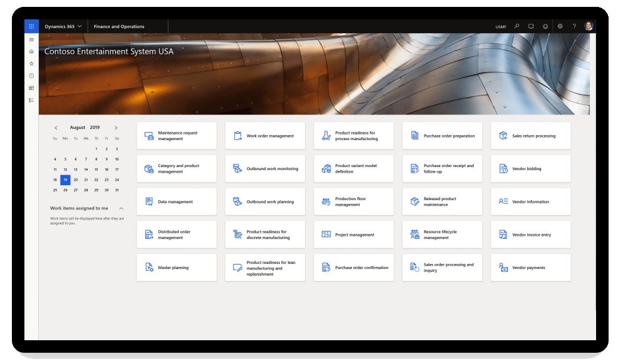Click 2019 year label in calendar
The height and width of the screenshot is (364, 623).
[x=95, y=128]
